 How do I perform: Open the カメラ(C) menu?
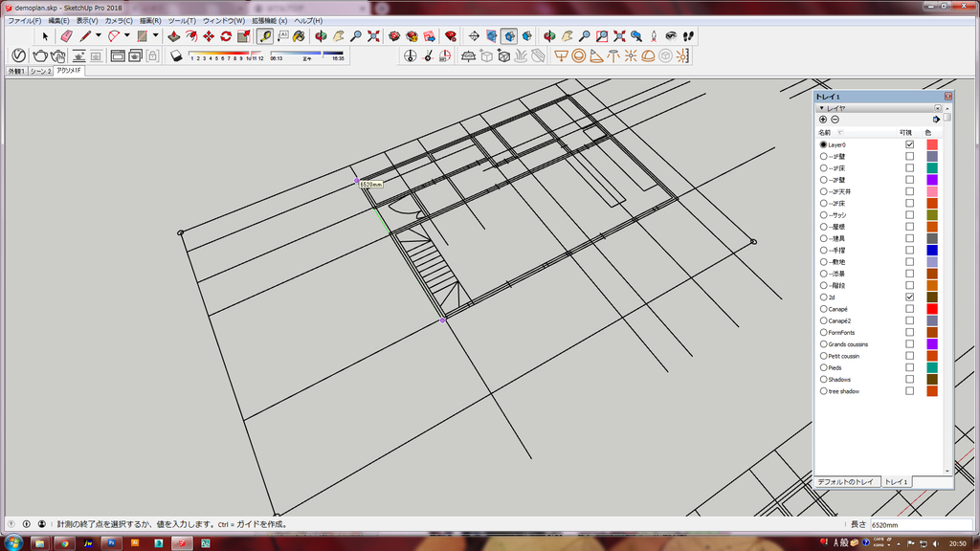(x=119, y=21)
